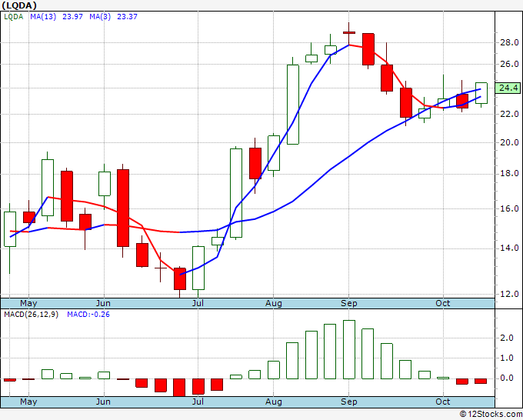Click Sep on the MACD panel date axis
The height and width of the screenshot is (420, 523).
coord(349,402)
